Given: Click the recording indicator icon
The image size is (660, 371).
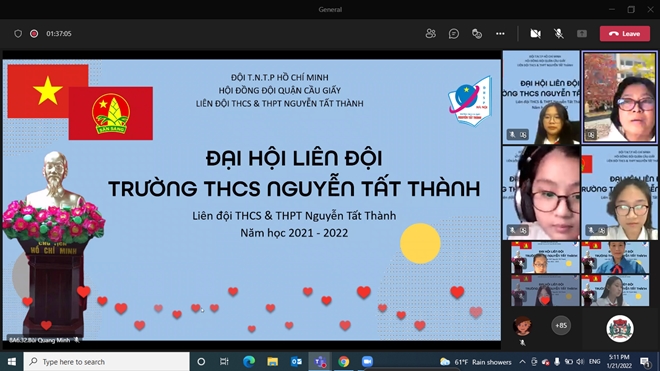Looking at the screenshot, I should pos(34,33).
